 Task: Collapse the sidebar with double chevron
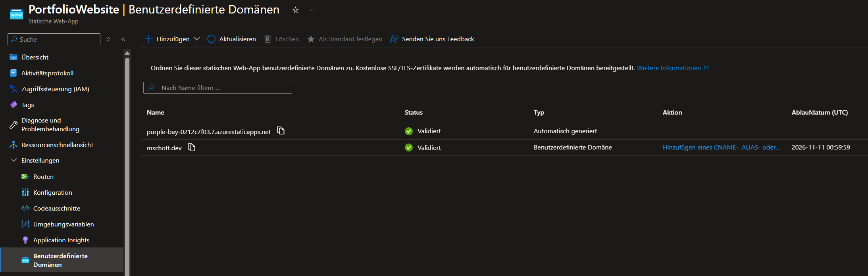(123, 39)
